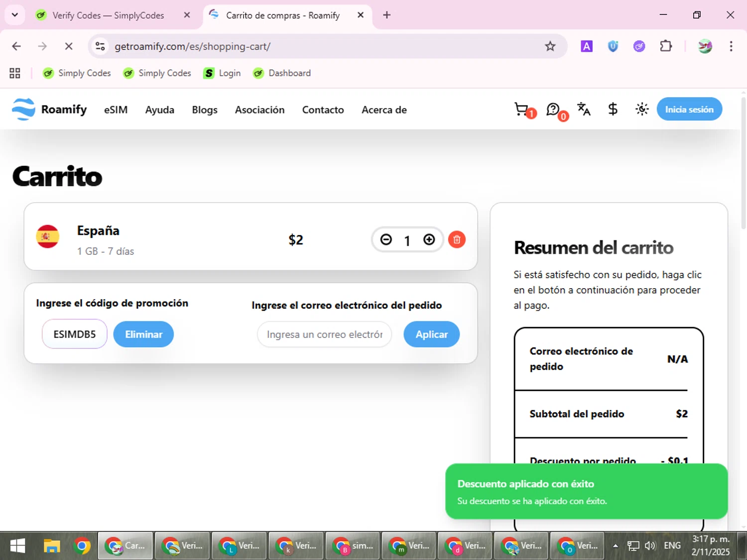Open the Ayuda menu item

[160, 110]
